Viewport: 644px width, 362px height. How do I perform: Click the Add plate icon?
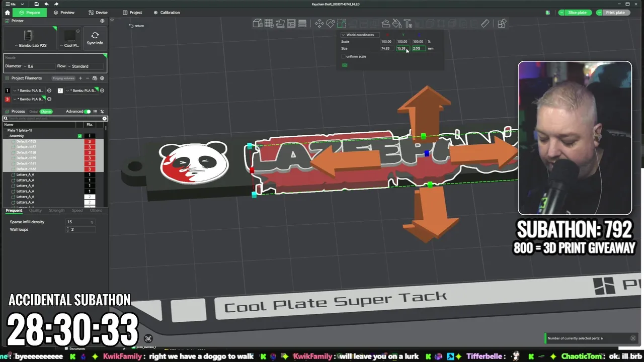tap(269, 24)
